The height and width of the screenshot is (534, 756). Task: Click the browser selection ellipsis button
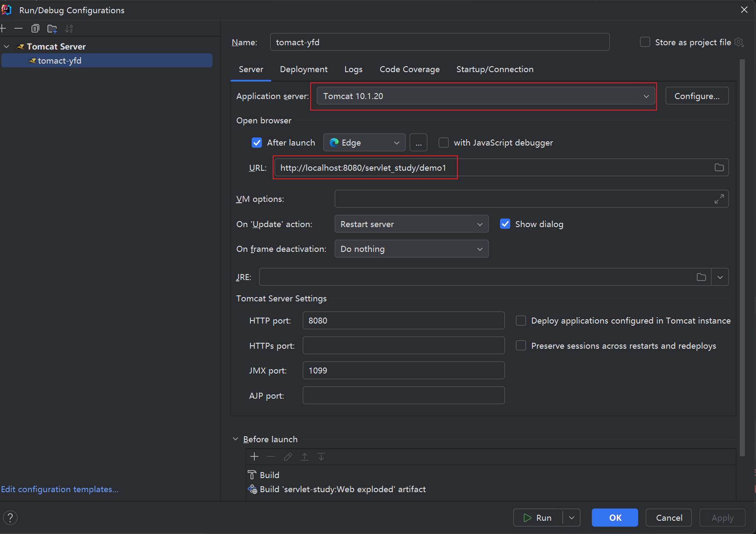pos(419,143)
